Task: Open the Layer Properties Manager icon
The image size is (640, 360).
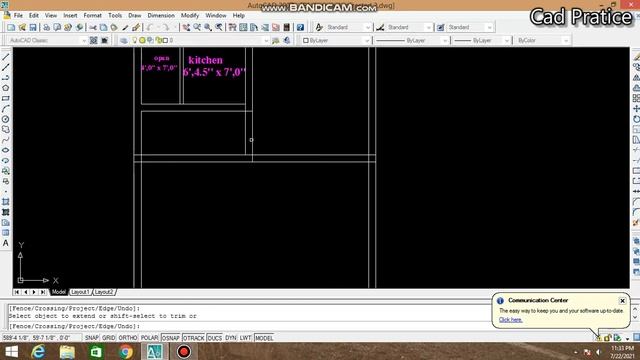Action: click(124, 40)
